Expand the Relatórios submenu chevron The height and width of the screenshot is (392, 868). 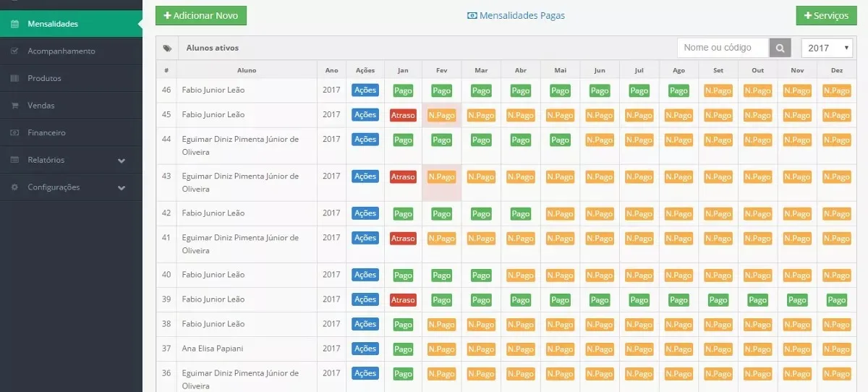pos(122,161)
